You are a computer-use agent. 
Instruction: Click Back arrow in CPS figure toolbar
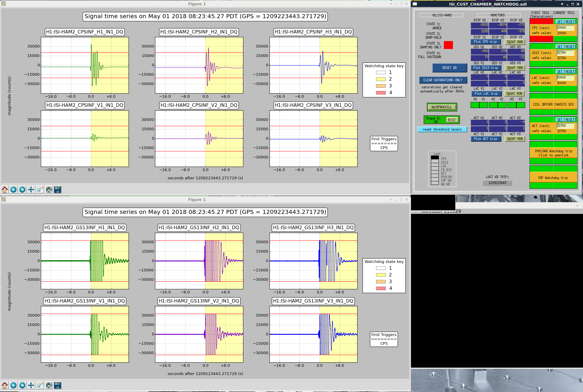14,190
